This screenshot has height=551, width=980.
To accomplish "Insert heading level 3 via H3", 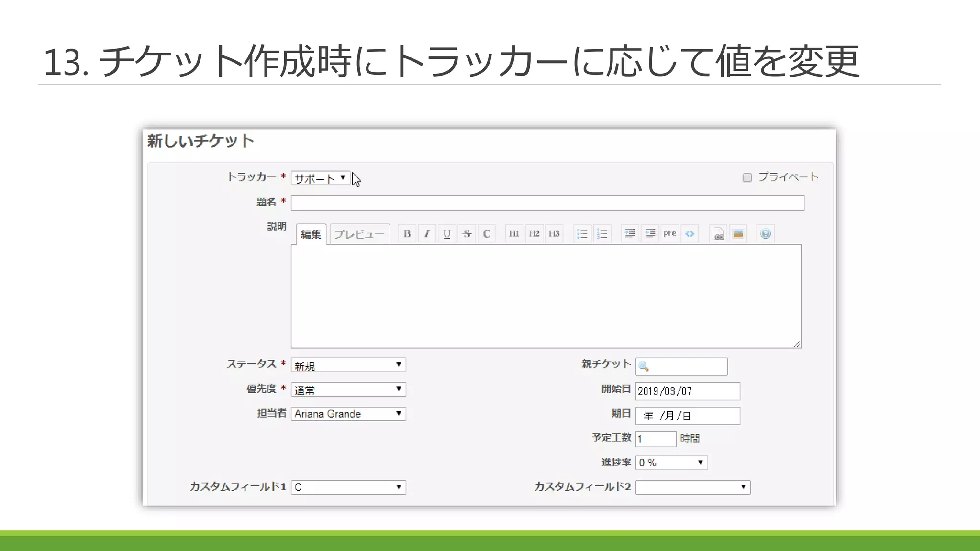I will tap(554, 234).
